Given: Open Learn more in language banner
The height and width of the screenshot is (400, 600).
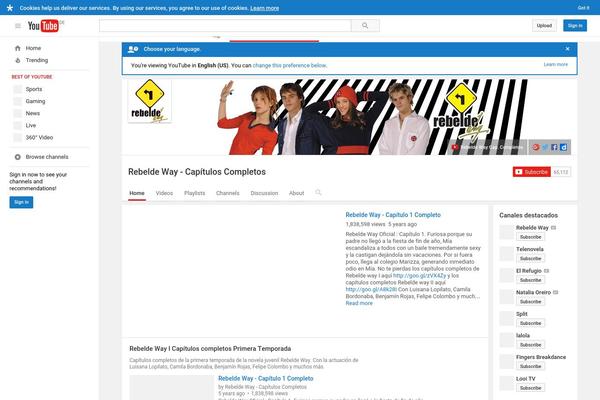Looking at the screenshot, I should coord(556,64).
